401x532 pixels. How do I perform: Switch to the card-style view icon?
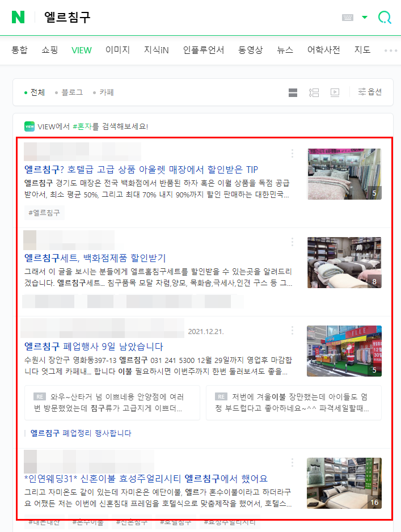(293, 92)
